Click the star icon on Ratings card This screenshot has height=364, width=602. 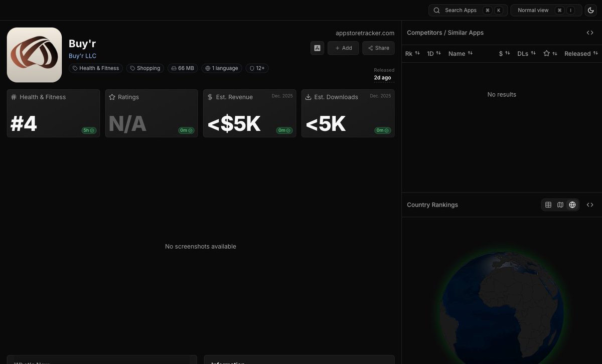pyautogui.click(x=112, y=97)
